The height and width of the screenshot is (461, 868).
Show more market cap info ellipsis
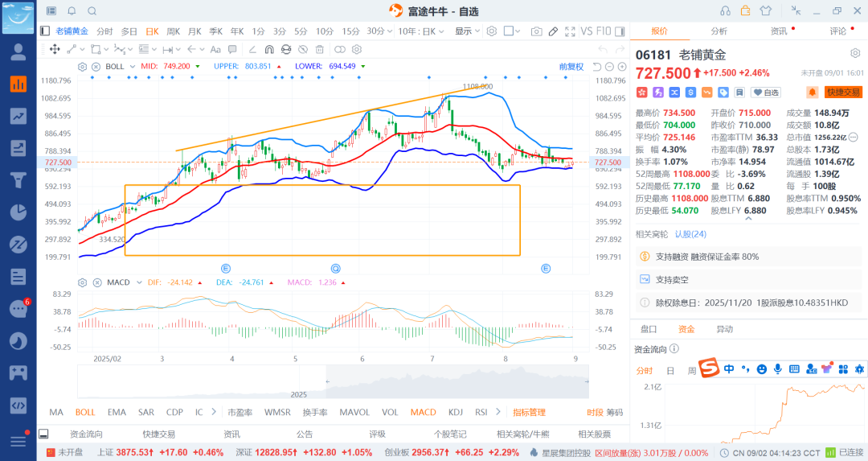pyautogui.click(x=853, y=137)
